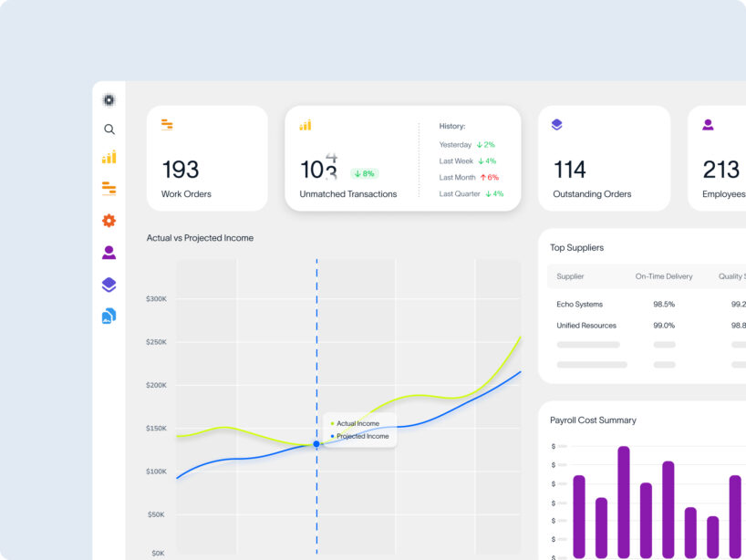Select the work orders sidebar icon
746x560 pixels.
pyautogui.click(x=109, y=189)
